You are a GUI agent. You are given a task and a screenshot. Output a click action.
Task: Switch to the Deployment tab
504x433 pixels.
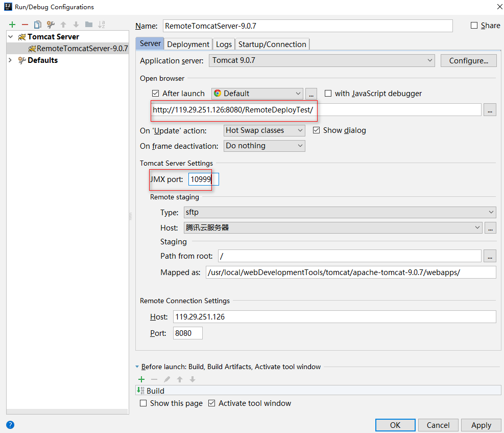(188, 44)
